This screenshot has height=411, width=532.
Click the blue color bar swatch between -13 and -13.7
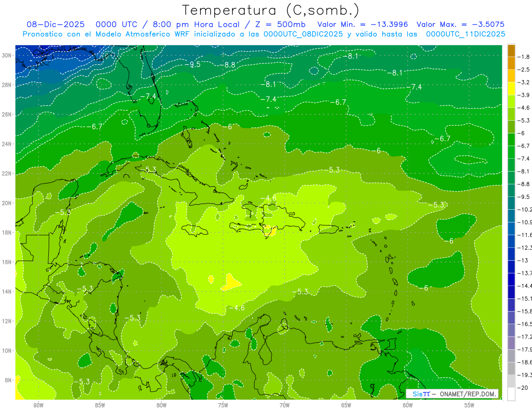[x=511, y=266]
